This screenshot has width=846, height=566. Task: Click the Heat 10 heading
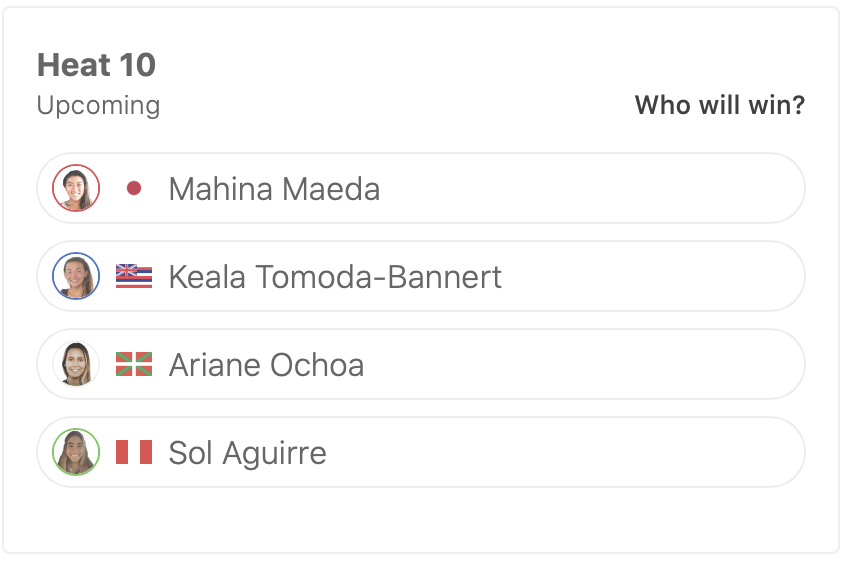point(96,65)
